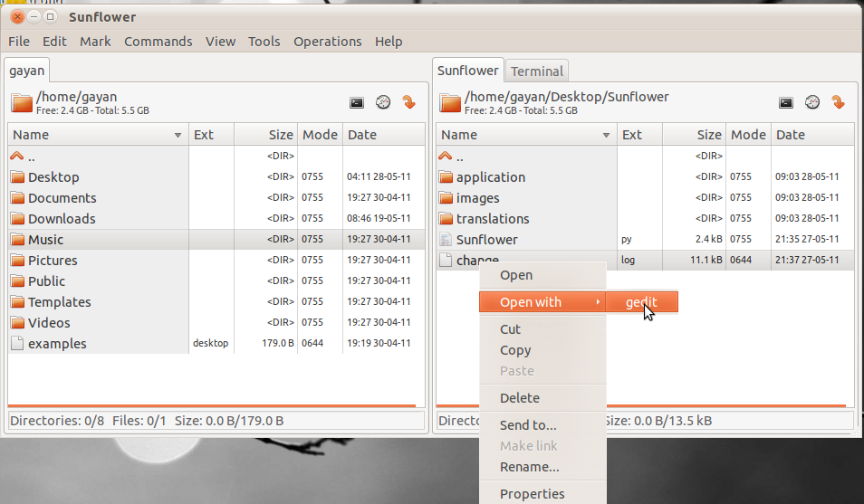Click folder icon beside /home/gayan path
The width and height of the screenshot is (864, 504).
click(x=22, y=103)
